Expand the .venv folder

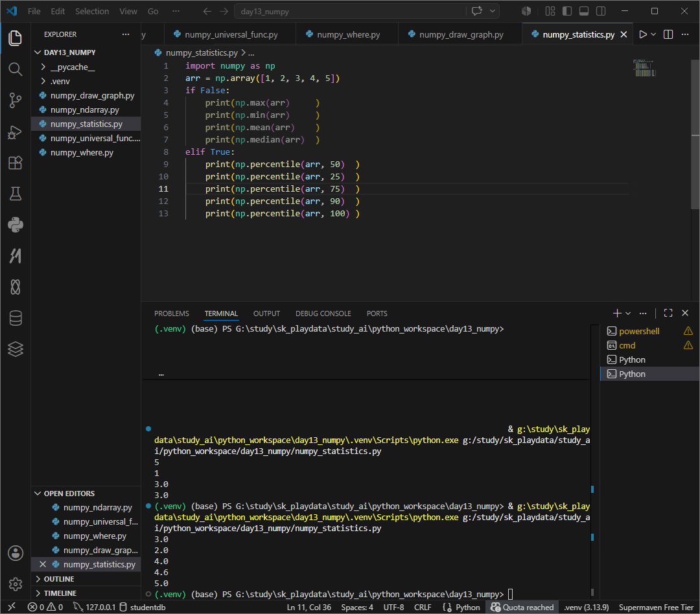point(86,81)
